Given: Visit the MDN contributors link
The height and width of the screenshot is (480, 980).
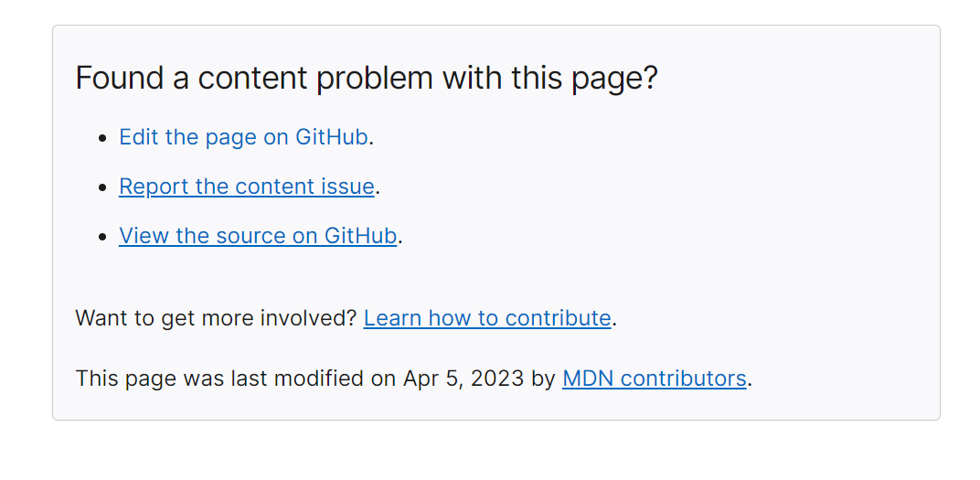Looking at the screenshot, I should point(655,379).
